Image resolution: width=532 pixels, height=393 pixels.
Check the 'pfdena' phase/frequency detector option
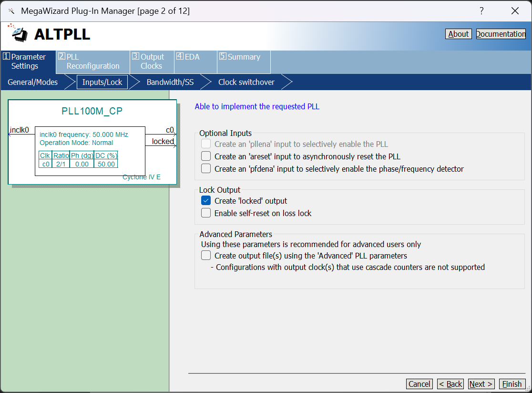(206, 169)
